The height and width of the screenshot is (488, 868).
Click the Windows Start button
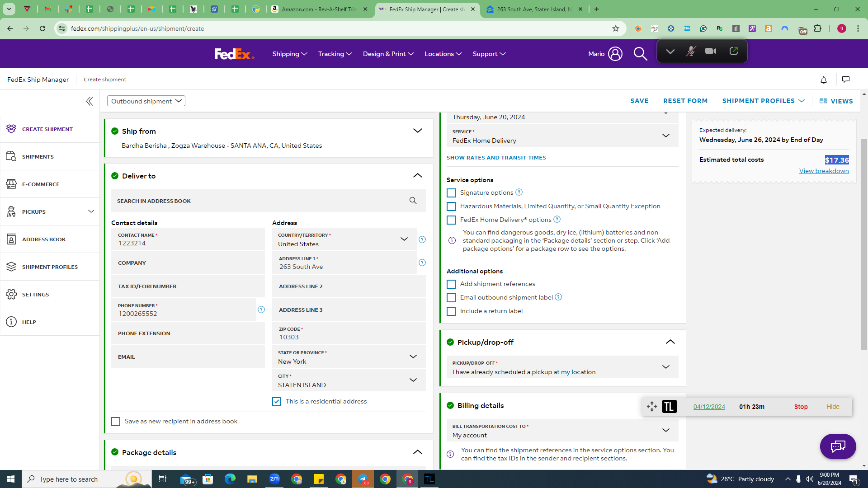(x=11, y=479)
